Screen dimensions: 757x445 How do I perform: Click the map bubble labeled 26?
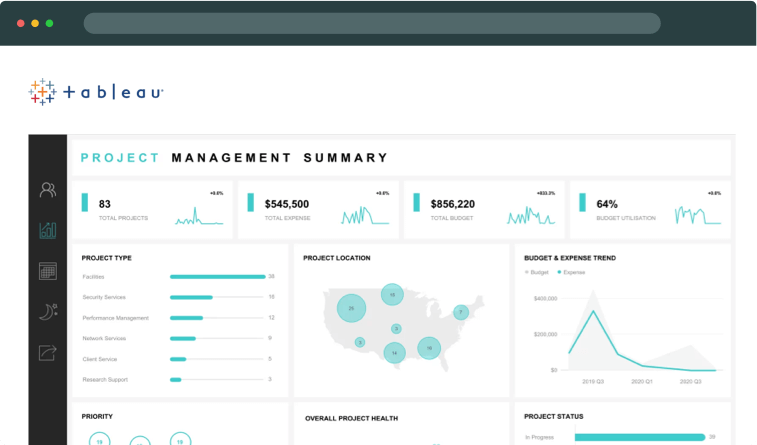click(351, 308)
